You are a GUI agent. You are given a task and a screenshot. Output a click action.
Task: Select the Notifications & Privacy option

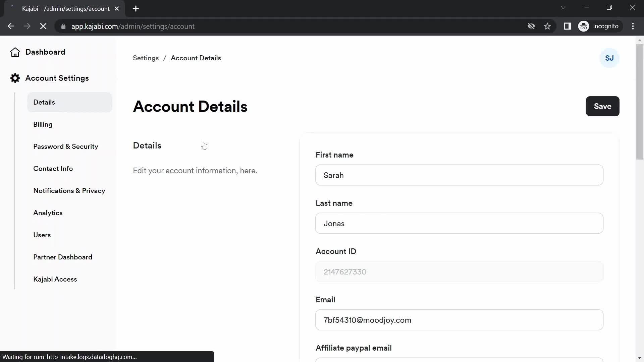pos(69,191)
